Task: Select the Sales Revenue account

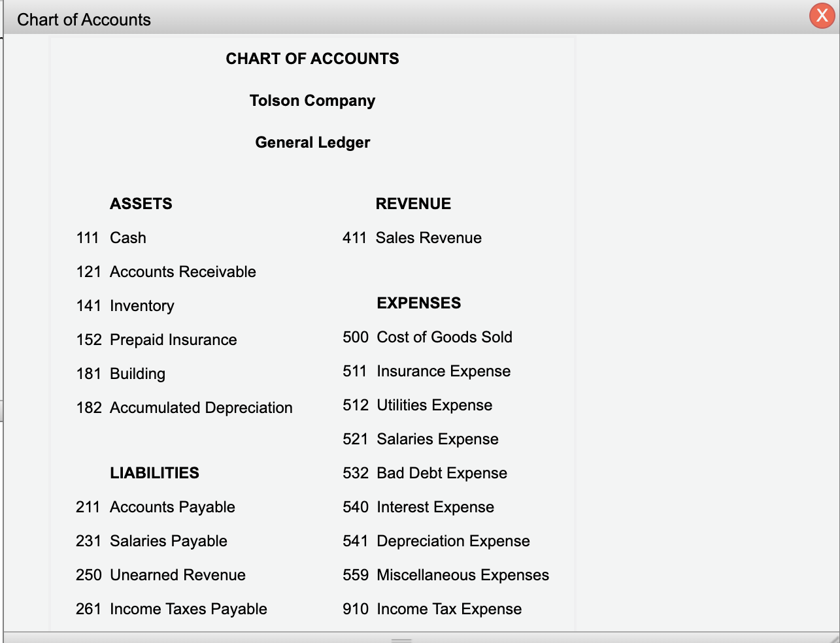Action: (412, 238)
